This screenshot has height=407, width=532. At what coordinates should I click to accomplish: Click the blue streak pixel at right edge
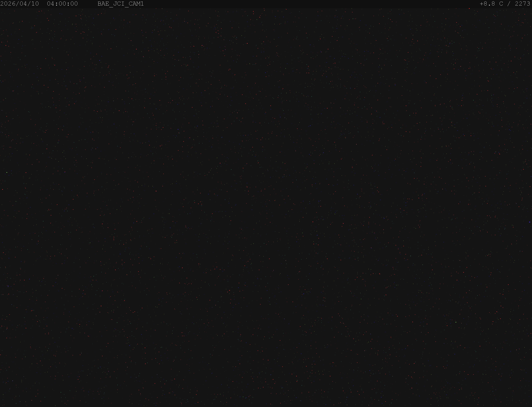click(x=530, y=222)
